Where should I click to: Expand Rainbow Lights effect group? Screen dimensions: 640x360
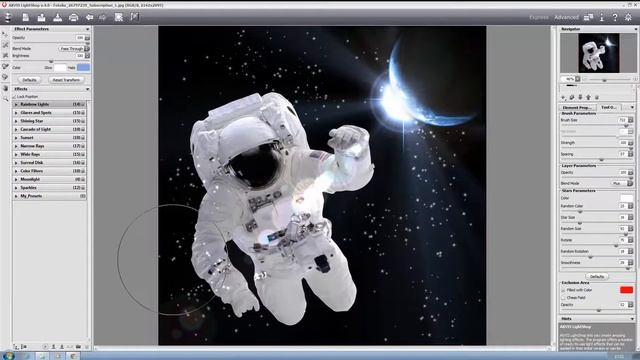coord(16,104)
